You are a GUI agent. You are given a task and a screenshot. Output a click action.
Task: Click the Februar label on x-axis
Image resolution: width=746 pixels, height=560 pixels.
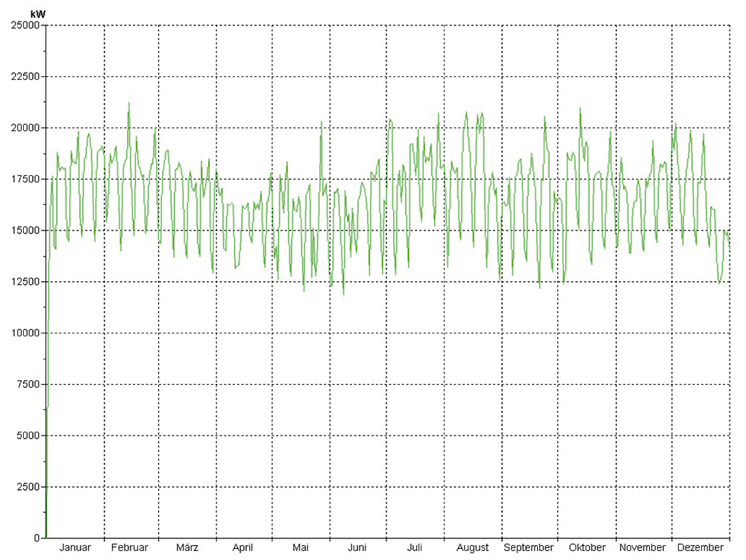pyautogui.click(x=131, y=548)
